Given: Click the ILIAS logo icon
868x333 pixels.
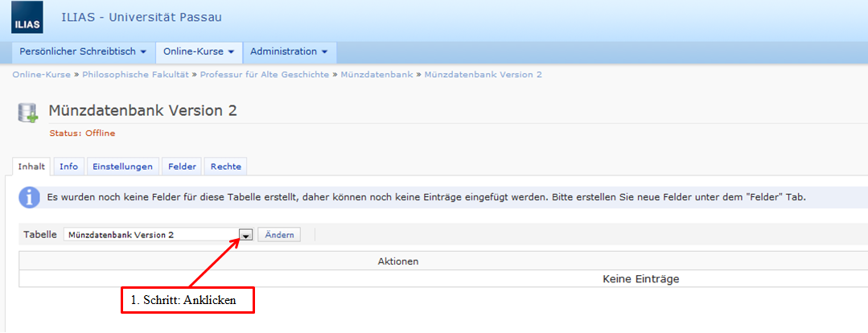Looking at the screenshot, I should pos(27,18).
